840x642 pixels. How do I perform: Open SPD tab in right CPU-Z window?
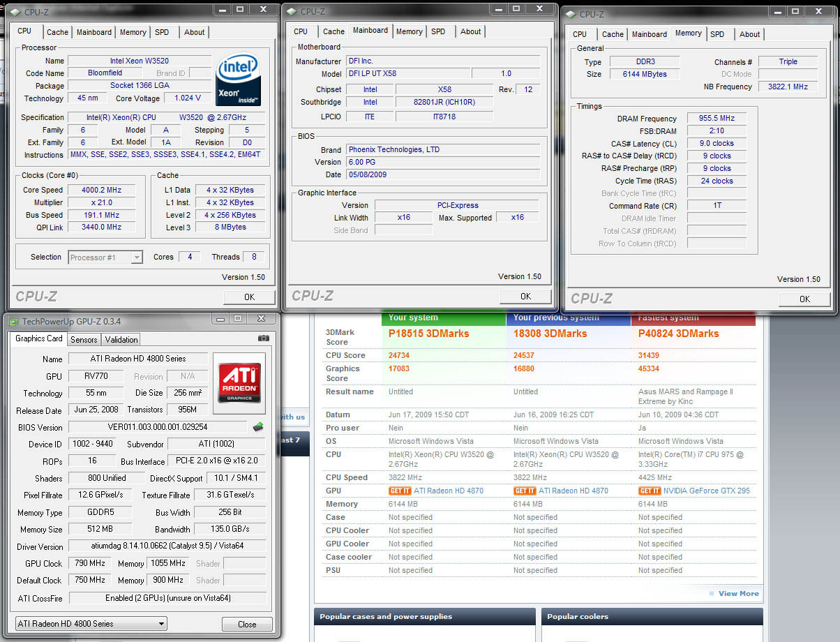(x=717, y=34)
